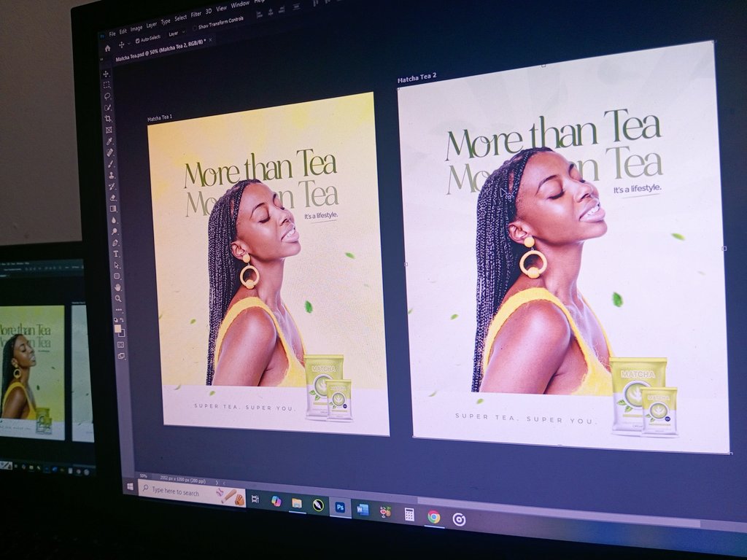This screenshot has width=747, height=560.
Task: Open the 3D menu
Action: tap(208, 12)
